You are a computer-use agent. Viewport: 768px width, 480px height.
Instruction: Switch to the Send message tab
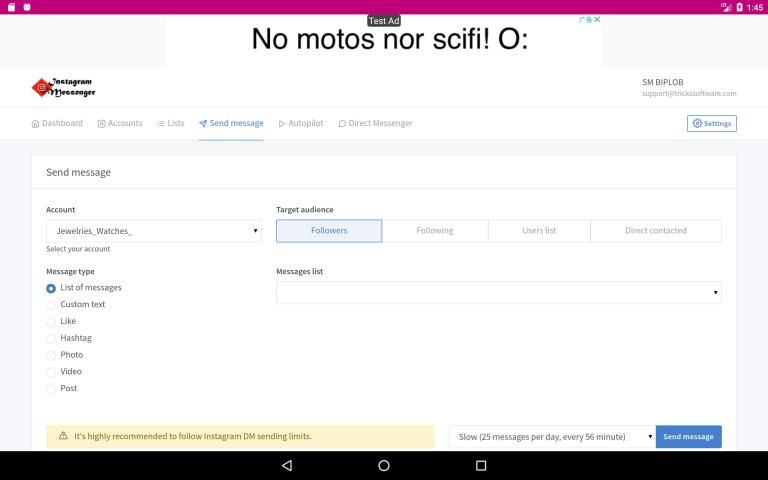[231, 124]
